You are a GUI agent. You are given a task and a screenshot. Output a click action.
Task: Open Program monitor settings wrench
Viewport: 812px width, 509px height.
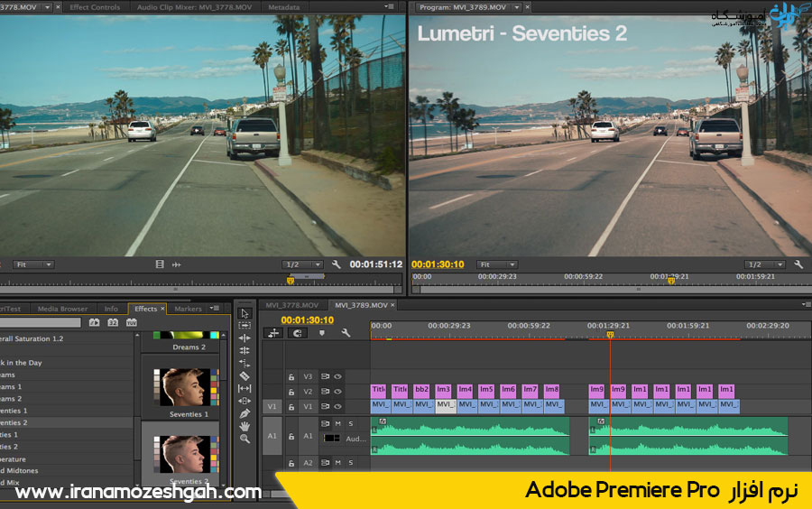coord(798,264)
